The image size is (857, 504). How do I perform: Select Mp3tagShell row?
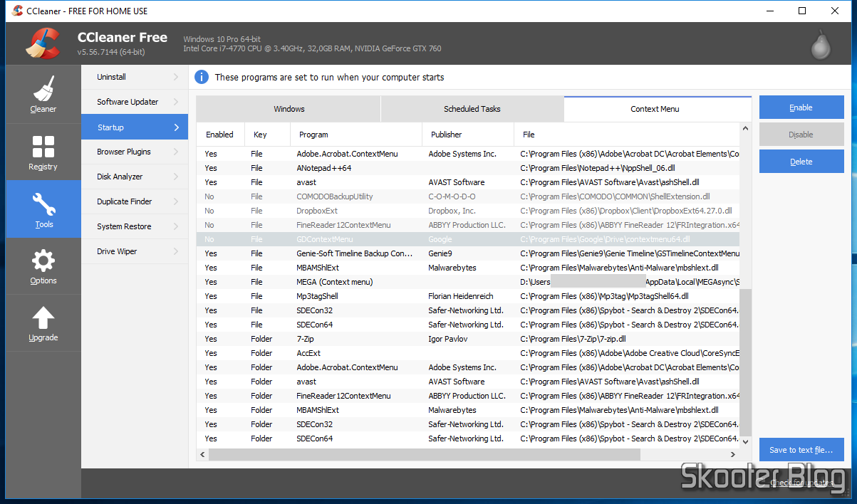pos(469,296)
